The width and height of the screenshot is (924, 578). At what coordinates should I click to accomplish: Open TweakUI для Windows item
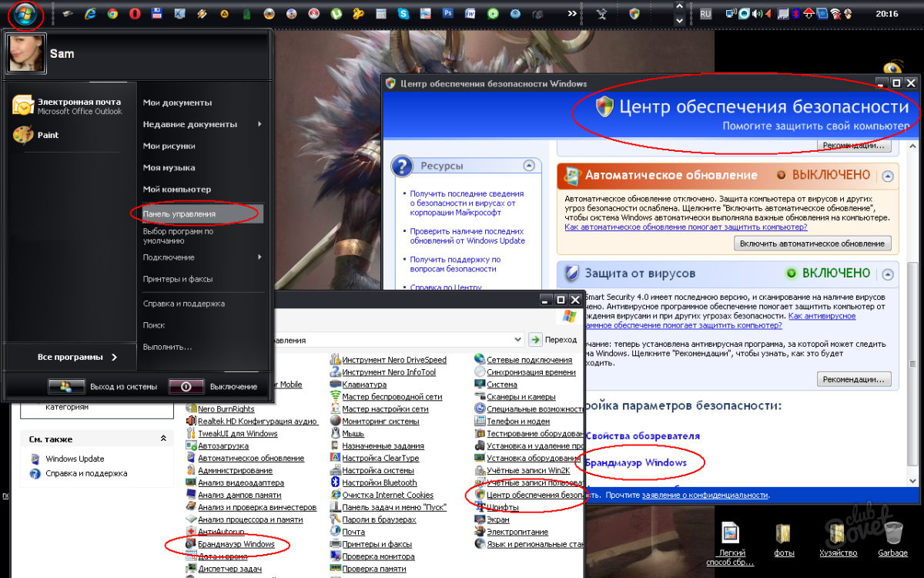[x=231, y=434]
